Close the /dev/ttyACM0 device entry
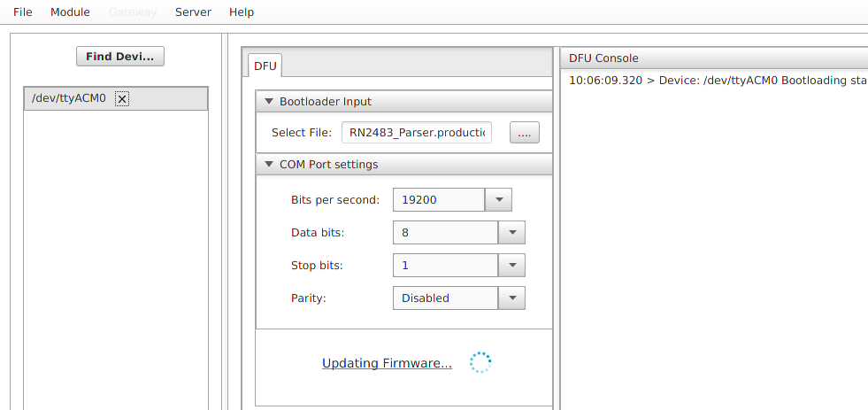868x410 pixels. tap(122, 99)
